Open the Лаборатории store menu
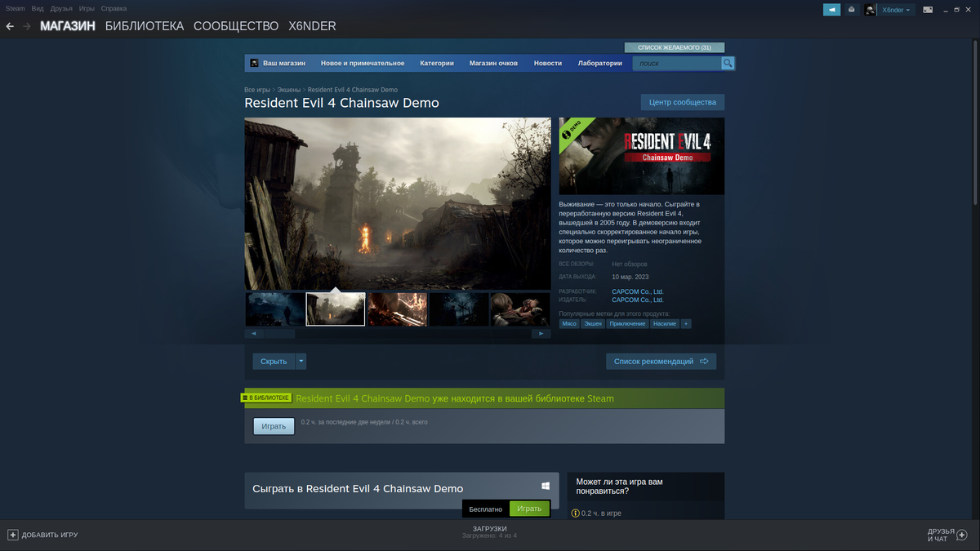980x551 pixels. [600, 63]
